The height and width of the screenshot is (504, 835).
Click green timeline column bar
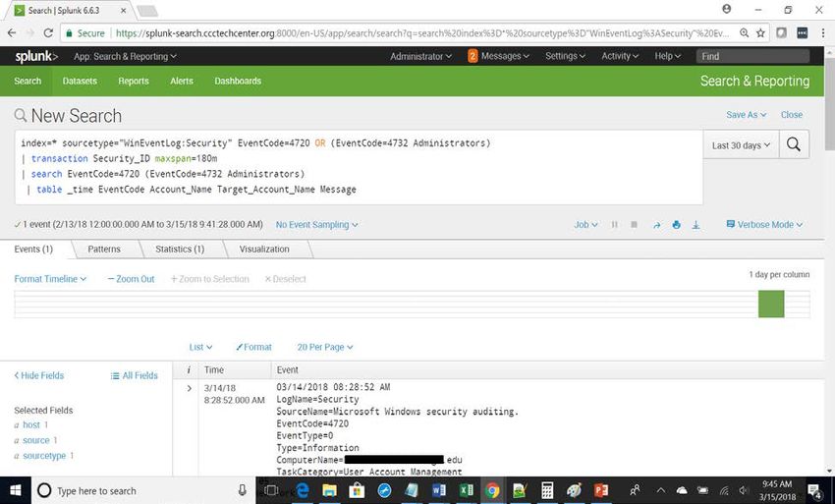[x=771, y=304]
